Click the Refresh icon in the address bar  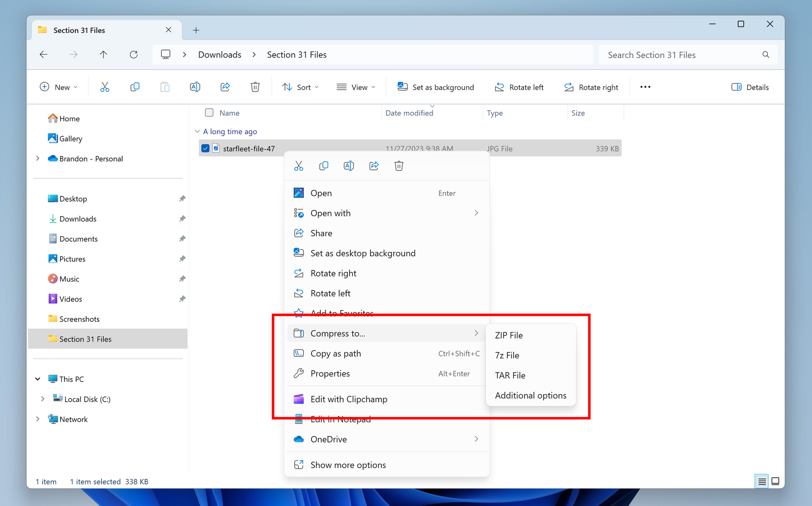[133, 54]
